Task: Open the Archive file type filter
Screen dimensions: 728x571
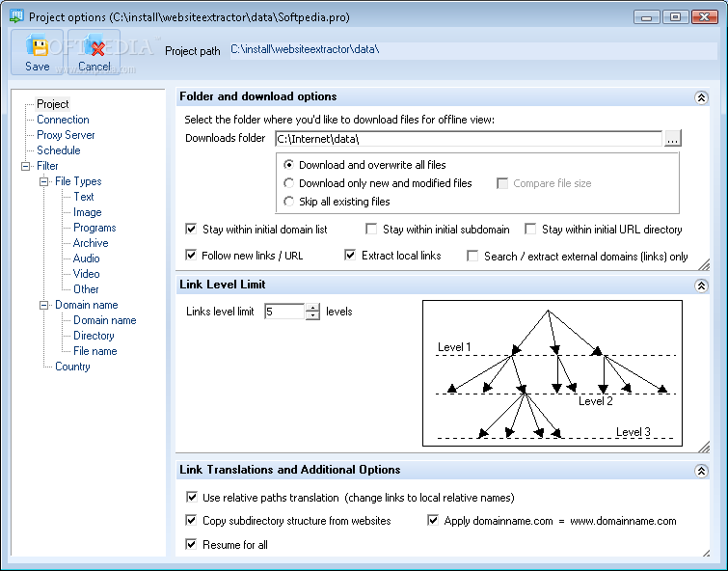Action: tap(91, 243)
